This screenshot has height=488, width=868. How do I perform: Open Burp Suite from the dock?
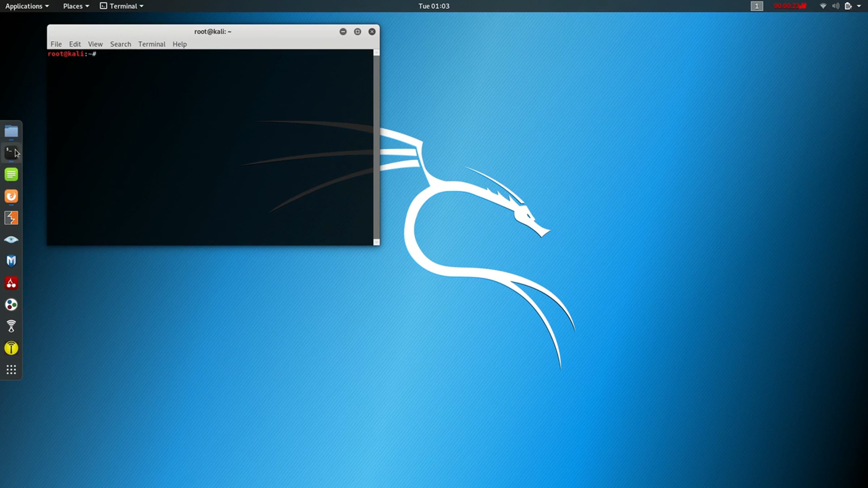pos(11,218)
